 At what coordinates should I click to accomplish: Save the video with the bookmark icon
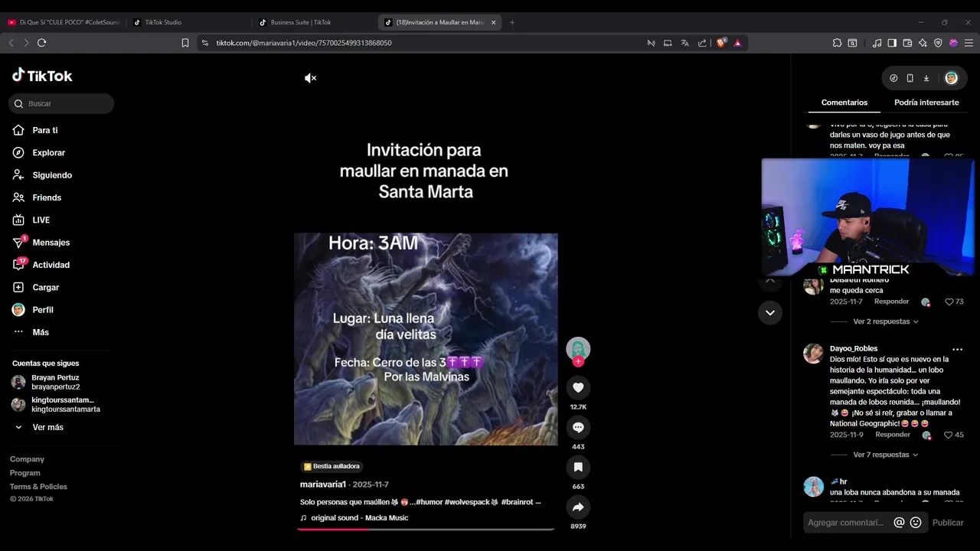(x=578, y=467)
